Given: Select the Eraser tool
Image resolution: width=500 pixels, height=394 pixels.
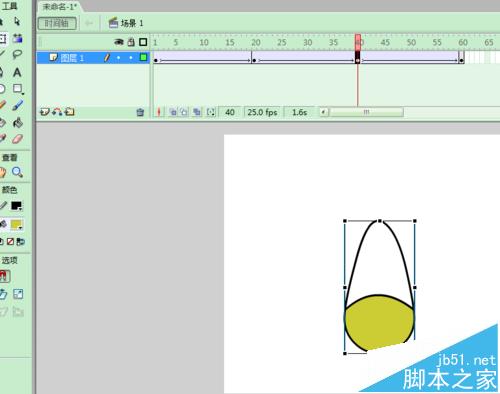Looking at the screenshot, I should tap(17, 139).
